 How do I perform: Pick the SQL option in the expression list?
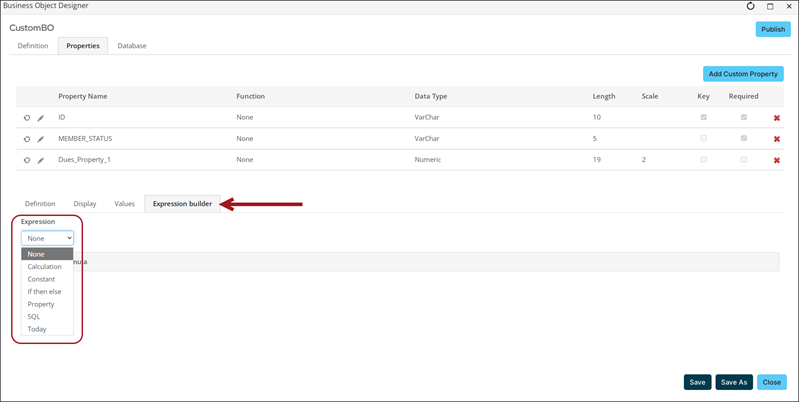point(34,317)
